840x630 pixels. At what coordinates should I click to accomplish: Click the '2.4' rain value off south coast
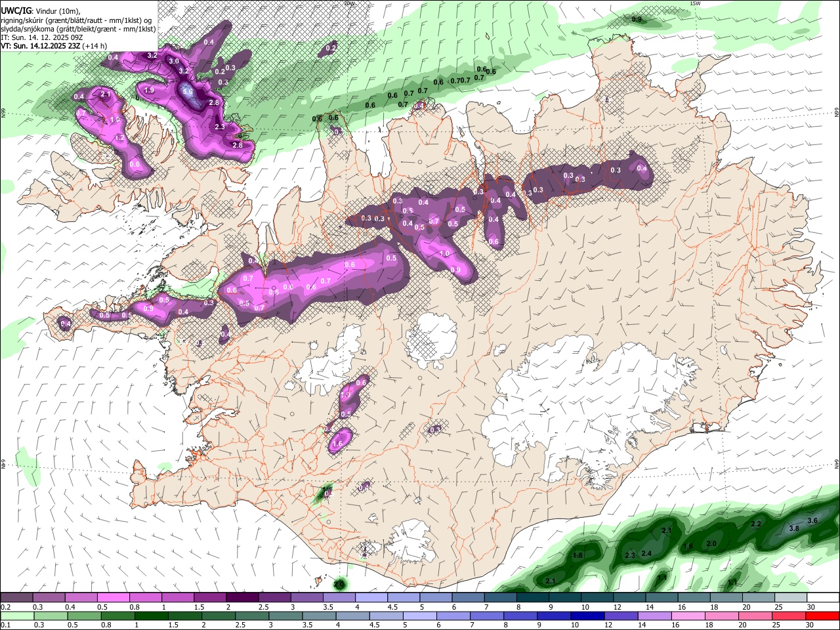tap(646, 553)
